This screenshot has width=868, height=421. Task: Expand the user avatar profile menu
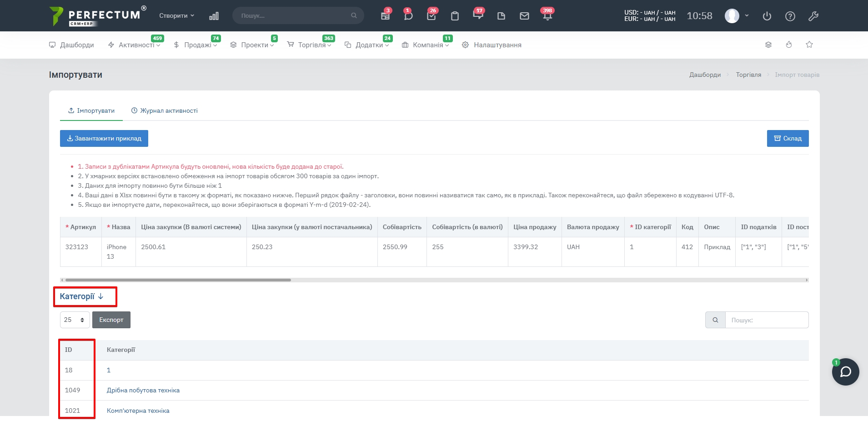click(x=736, y=16)
